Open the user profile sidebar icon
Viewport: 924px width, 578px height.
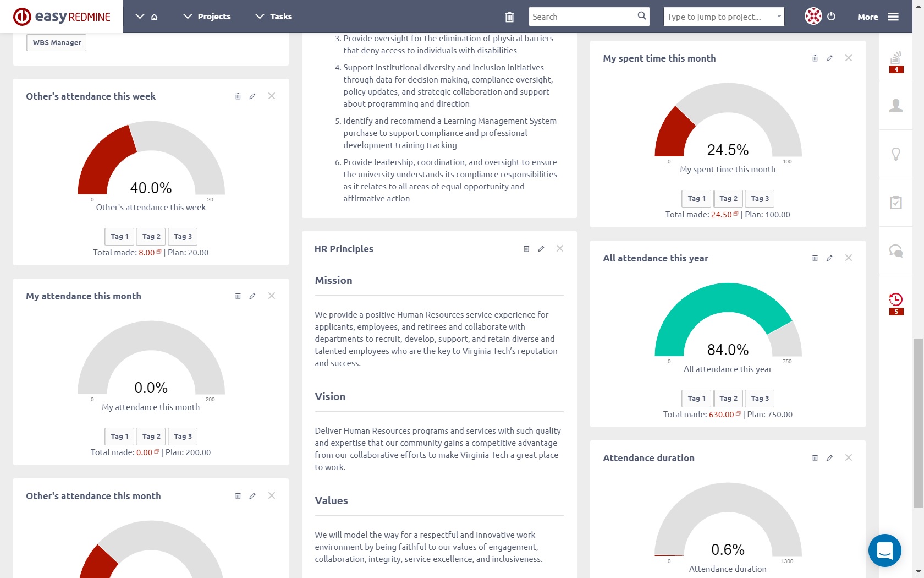[896, 106]
